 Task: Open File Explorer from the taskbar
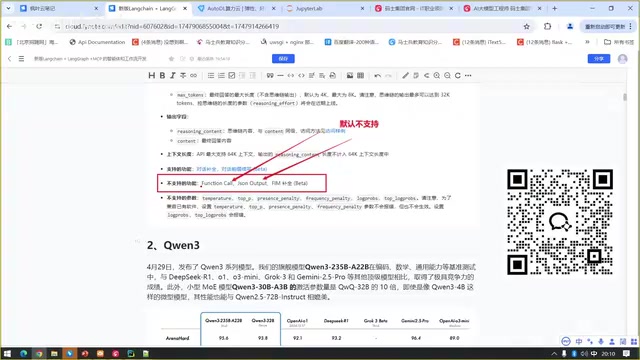[54, 353]
